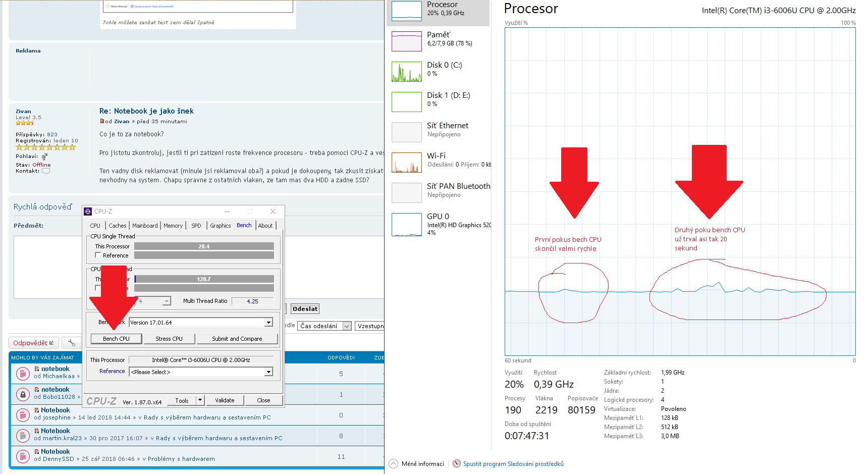Click the CPU Single Thread score bar 28.4

pyautogui.click(x=204, y=246)
